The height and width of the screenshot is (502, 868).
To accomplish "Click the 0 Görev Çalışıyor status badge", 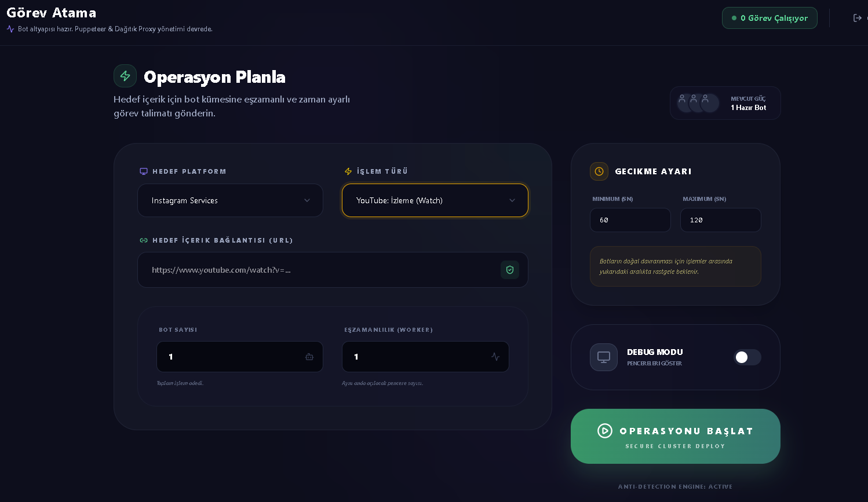I will click(769, 18).
